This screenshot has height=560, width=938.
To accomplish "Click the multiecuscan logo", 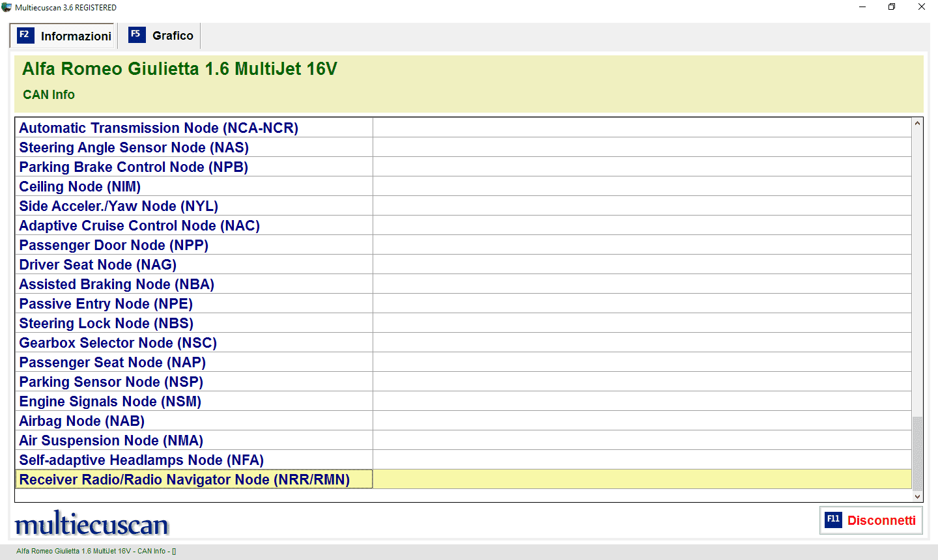I will (92, 523).
